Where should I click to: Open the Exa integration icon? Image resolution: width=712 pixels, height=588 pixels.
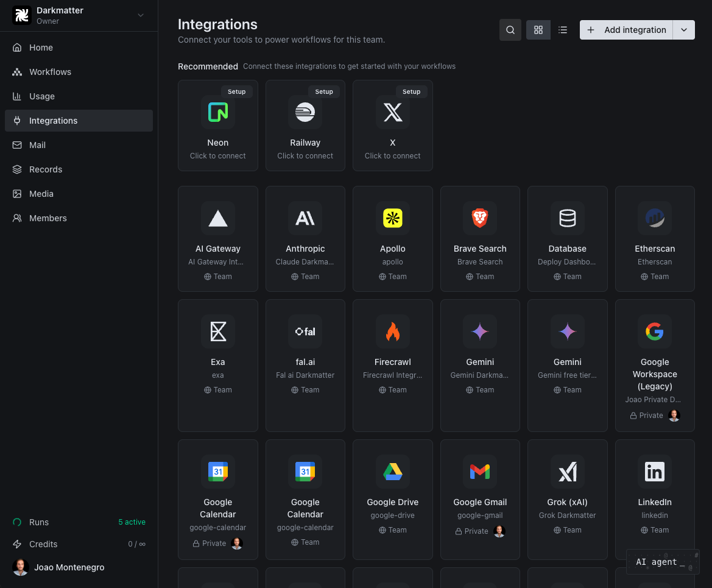218,331
